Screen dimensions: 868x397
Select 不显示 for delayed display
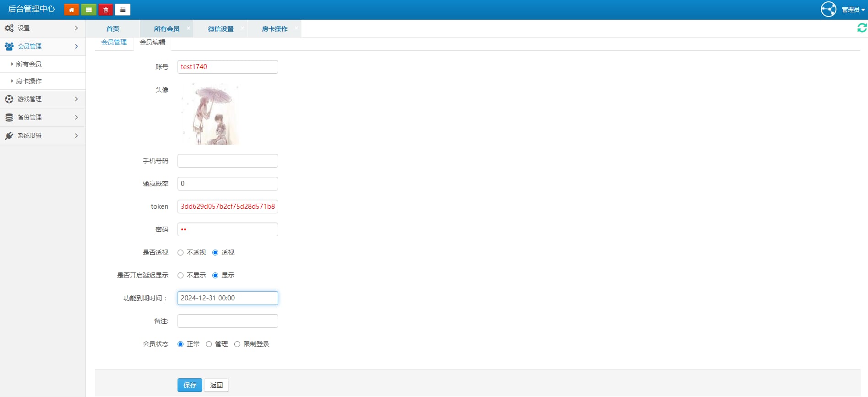tap(181, 276)
